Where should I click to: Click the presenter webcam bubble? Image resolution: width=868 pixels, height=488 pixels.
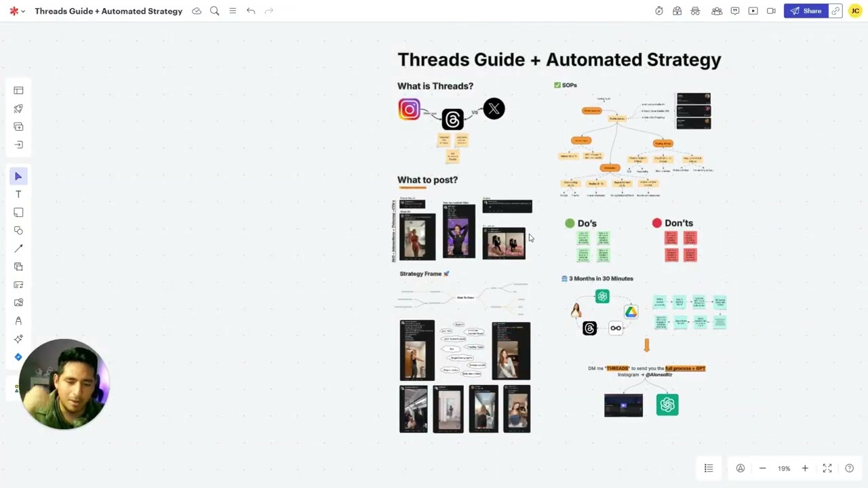click(x=64, y=384)
